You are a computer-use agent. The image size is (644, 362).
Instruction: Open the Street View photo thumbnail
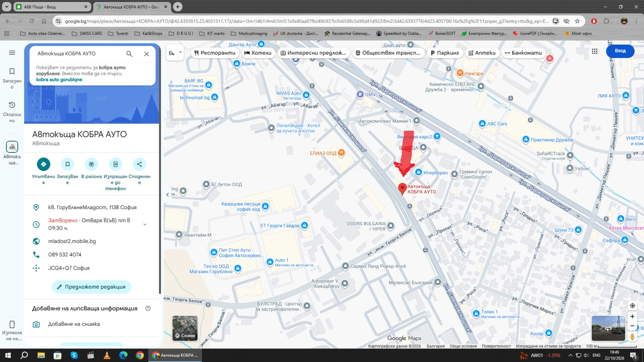pyautogui.click(x=608, y=328)
